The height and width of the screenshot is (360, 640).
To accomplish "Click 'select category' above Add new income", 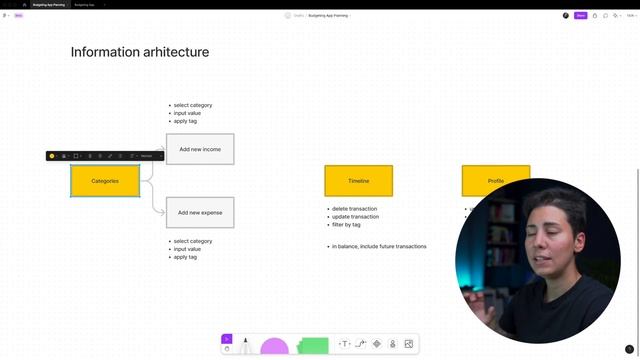I will [193, 105].
